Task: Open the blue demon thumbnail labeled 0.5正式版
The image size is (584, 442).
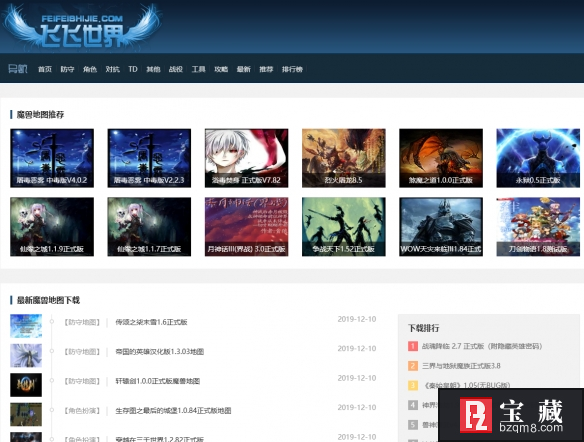Action: (x=538, y=158)
